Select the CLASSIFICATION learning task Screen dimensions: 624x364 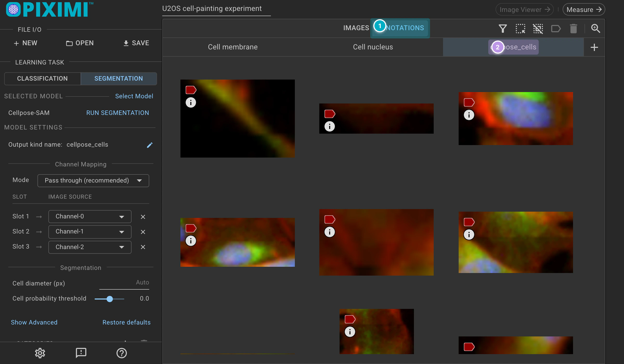point(42,79)
